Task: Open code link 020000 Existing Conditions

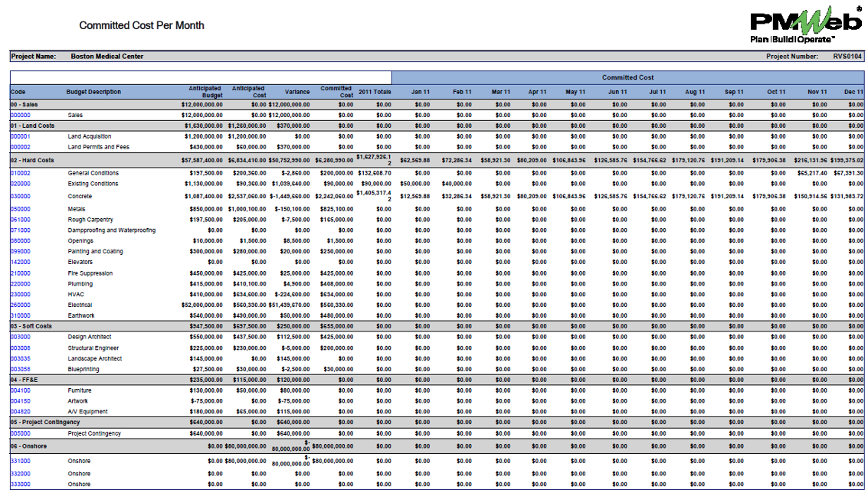Action: [x=21, y=184]
